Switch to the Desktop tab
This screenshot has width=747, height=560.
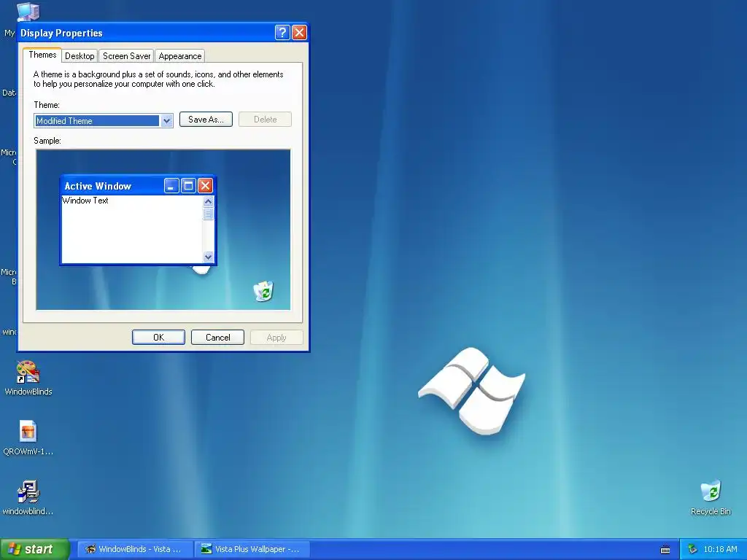point(80,55)
